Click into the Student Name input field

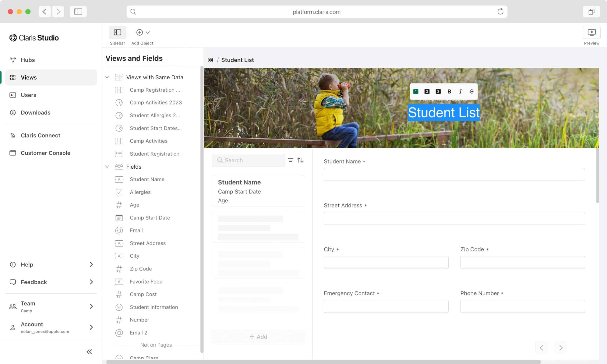[x=454, y=174]
